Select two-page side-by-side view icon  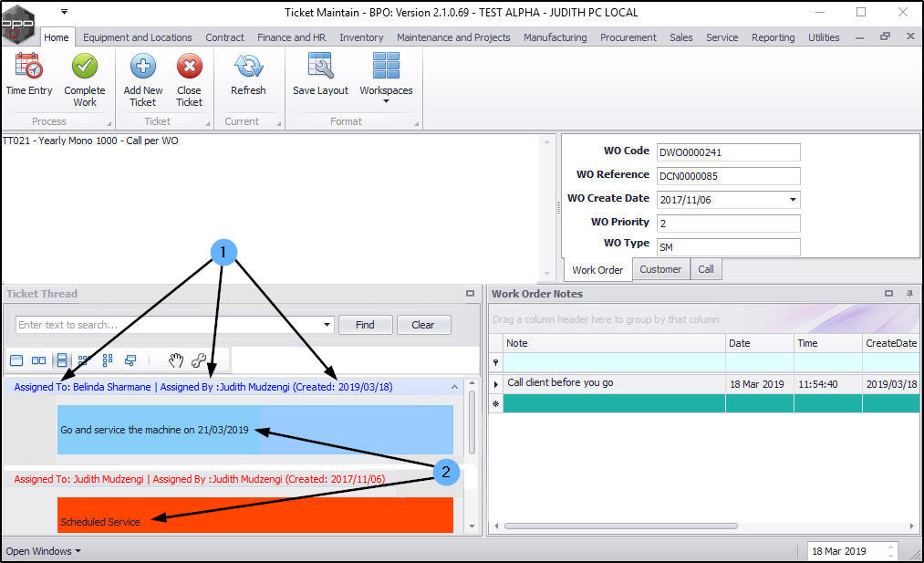[x=39, y=360]
